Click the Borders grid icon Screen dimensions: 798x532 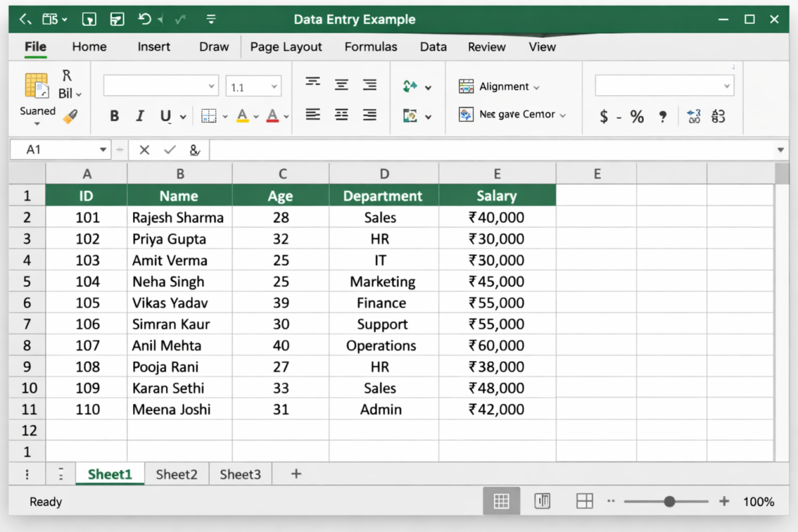coord(209,116)
